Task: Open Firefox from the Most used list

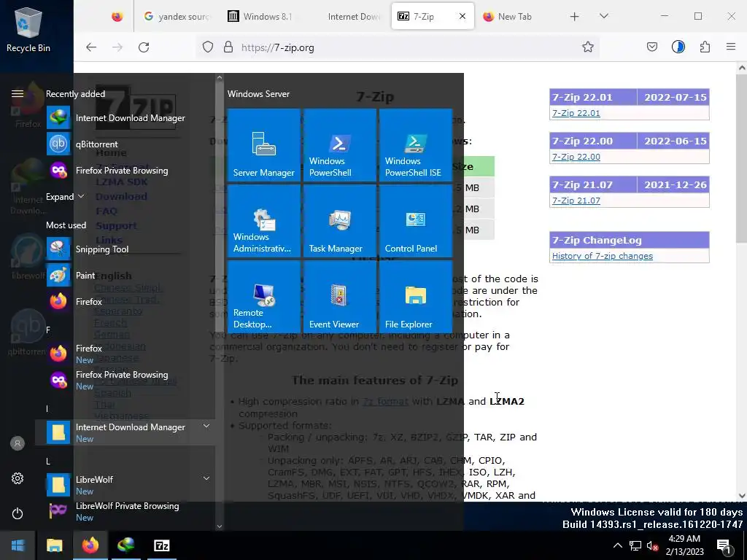Action: coord(125,301)
